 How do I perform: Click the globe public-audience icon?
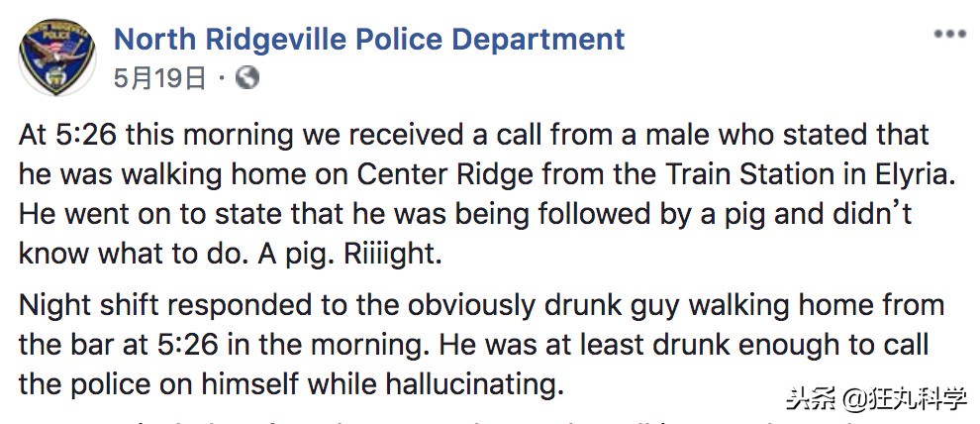pyautogui.click(x=247, y=77)
